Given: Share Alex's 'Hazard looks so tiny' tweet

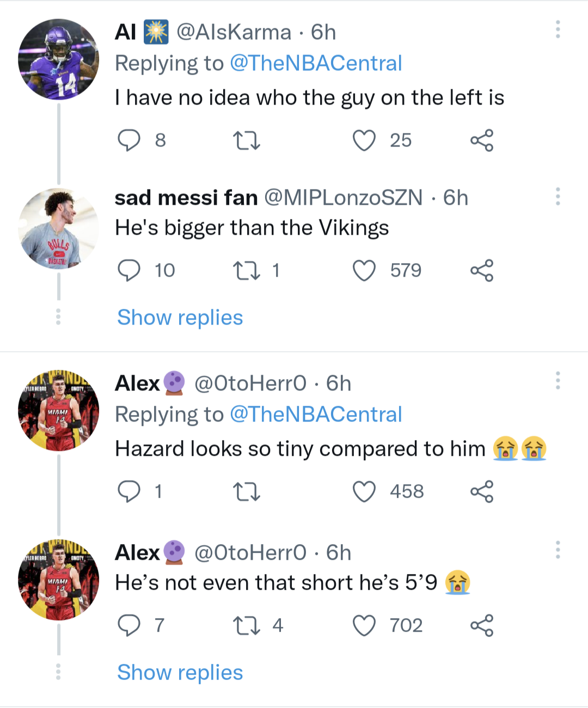Looking at the screenshot, I should pos(482,492).
